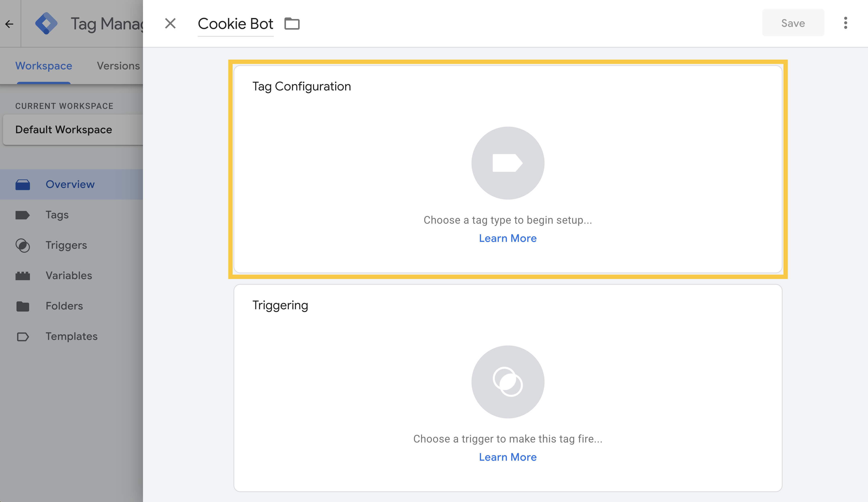Open Folders in the sidebar

pyautogui.click(x=72, y=306)
